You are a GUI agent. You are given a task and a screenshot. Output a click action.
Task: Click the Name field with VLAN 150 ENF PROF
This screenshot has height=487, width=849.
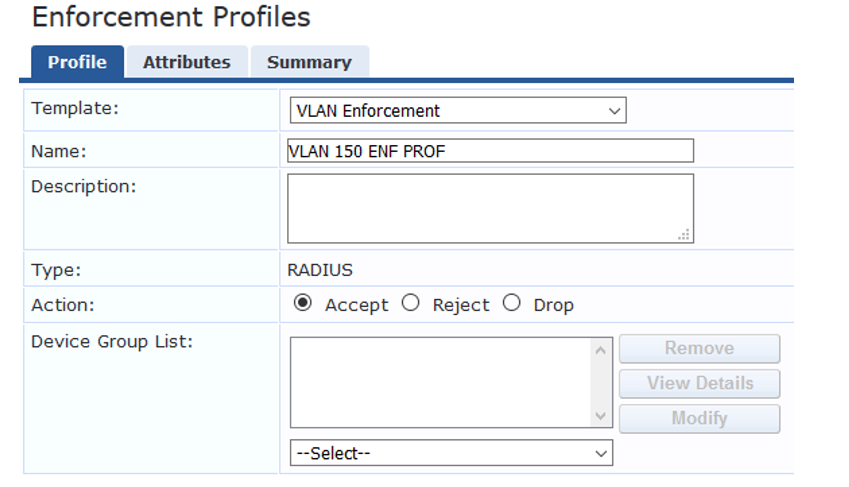coord(490,151)
